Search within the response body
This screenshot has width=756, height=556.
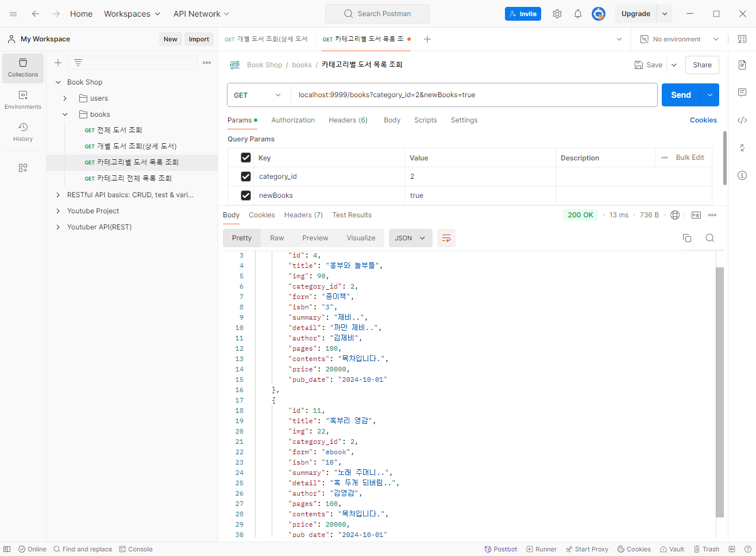710,238
